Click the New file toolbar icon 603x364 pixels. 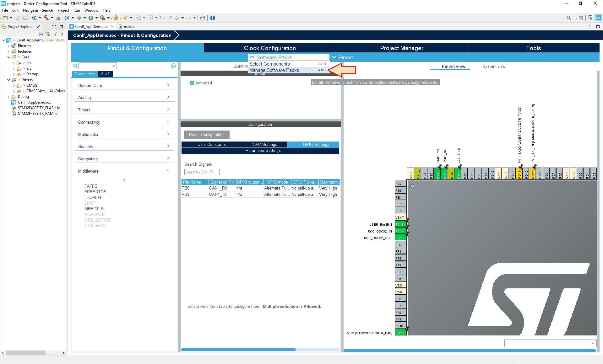(x=5, y=18)
